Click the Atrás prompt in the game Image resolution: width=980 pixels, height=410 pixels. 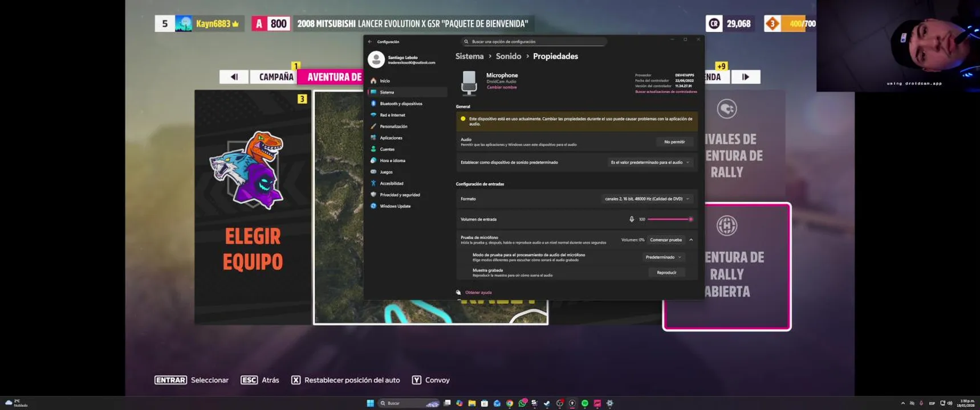[260, 380]
